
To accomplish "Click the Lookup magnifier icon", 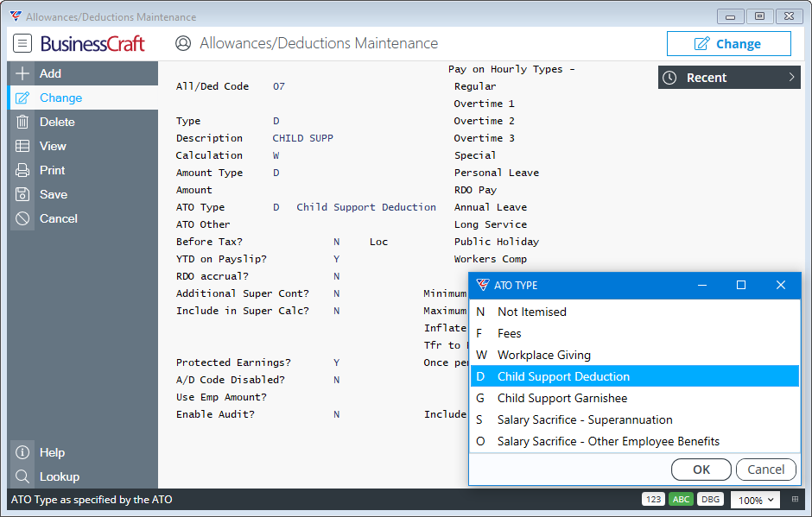I will (x=22, y=476).
